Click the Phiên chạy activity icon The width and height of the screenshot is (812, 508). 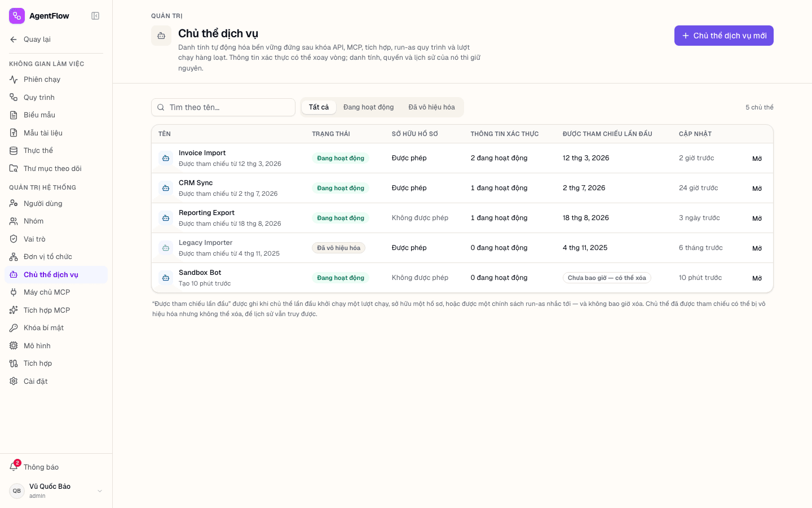[14, 80]
